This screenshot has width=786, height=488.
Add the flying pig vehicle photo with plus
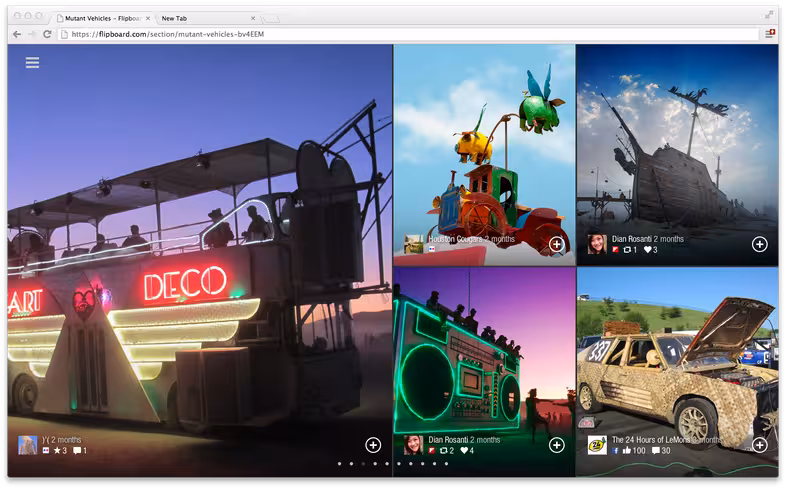click(x=556, y=244)
